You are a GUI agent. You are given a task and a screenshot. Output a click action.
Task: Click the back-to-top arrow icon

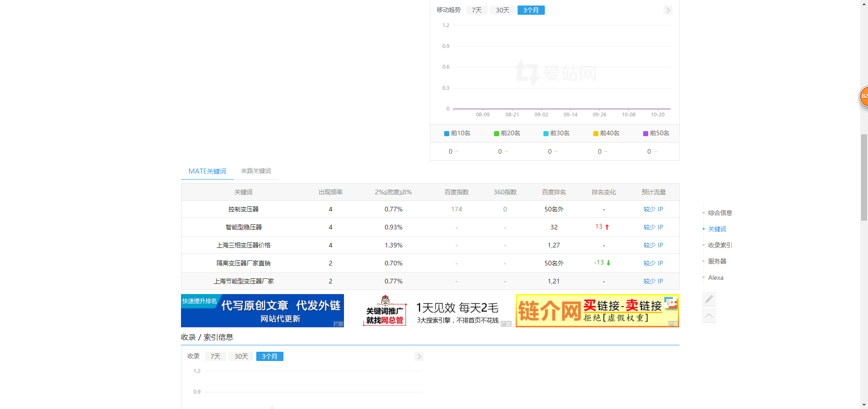coord(709,315)
